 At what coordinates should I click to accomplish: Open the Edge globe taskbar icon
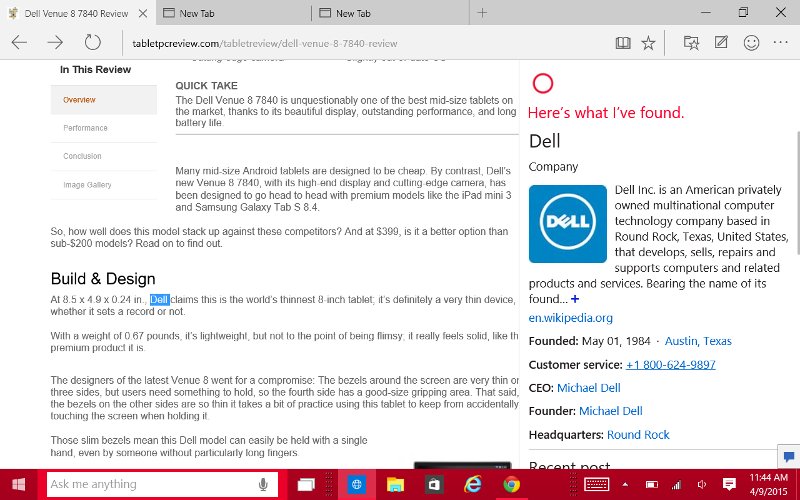[357, 485]
